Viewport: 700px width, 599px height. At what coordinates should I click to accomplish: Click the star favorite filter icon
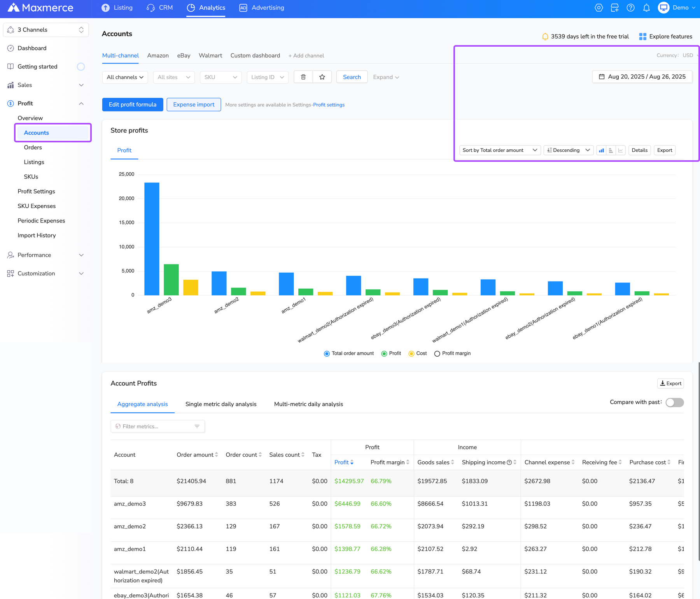pyautogui.click(x=322, y=77)
